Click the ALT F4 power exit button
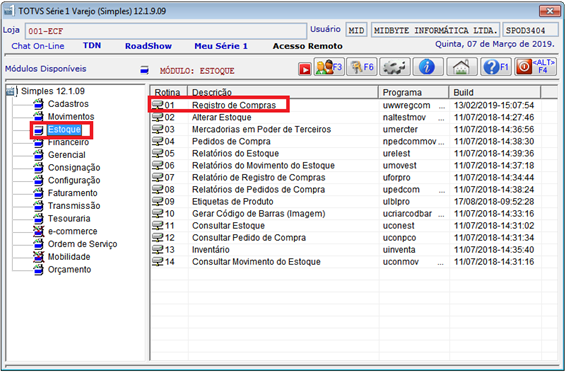566x373 pixels. click(535, 67)
